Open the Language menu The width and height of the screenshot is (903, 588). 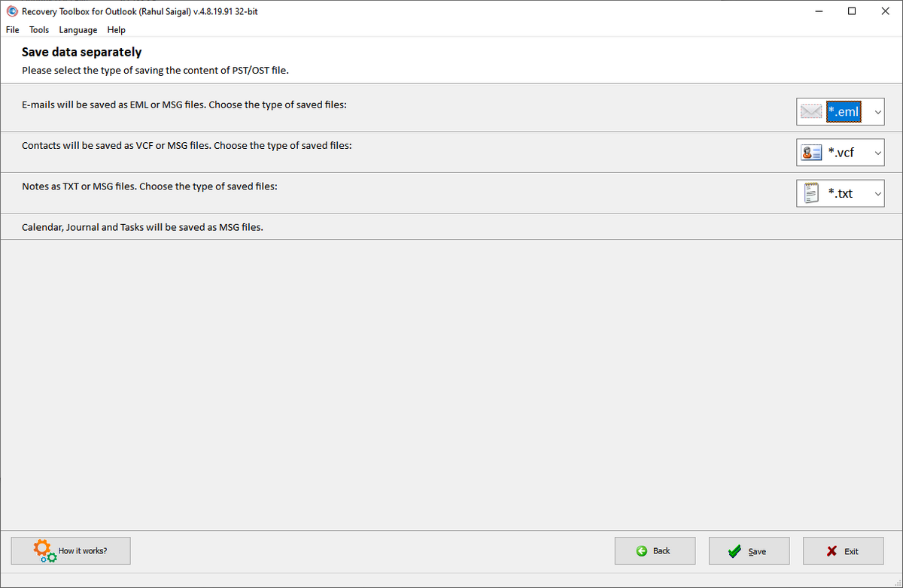pos(78,30)
